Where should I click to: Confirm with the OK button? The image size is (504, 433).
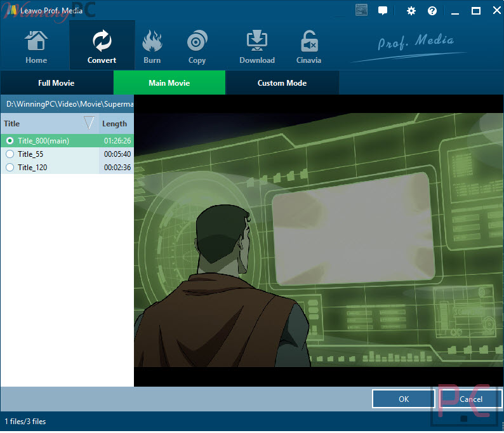click(x=404, y=399)
